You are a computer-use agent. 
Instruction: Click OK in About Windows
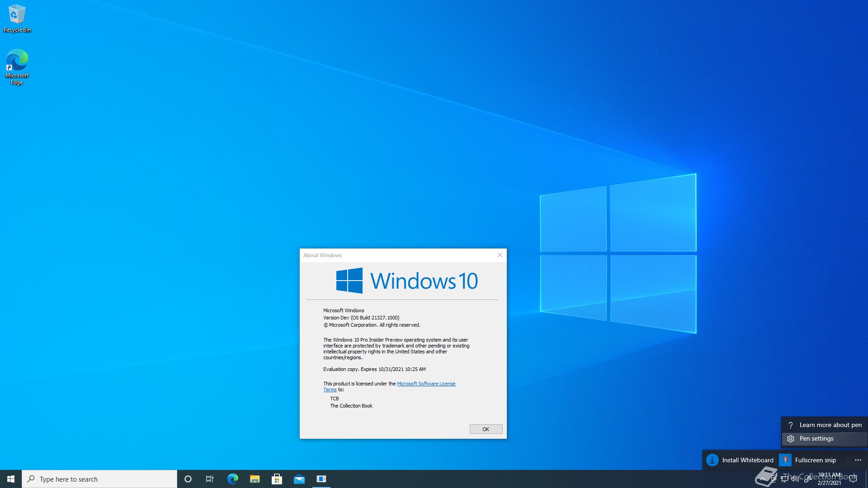[486, 429]
